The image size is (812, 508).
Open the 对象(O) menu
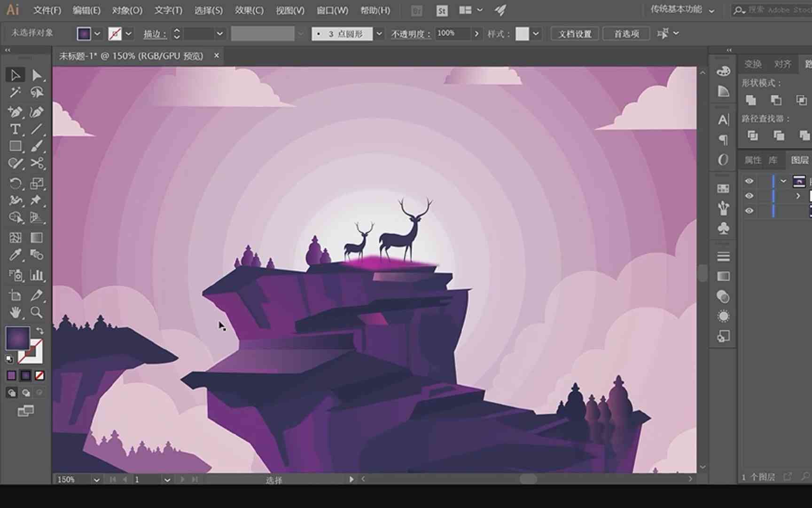(x=127, y=10)
